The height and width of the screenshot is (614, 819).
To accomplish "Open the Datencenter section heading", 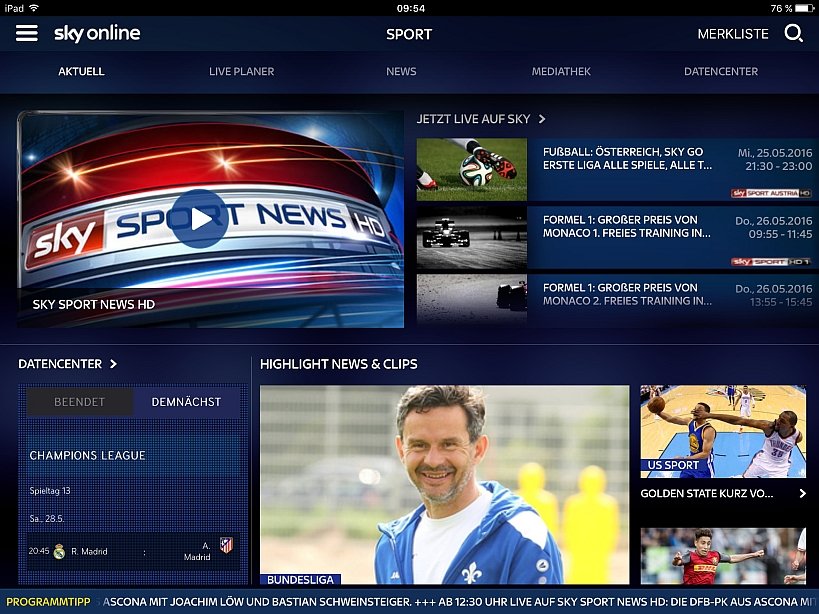I will pyautogui.click(x=60, y=364).
